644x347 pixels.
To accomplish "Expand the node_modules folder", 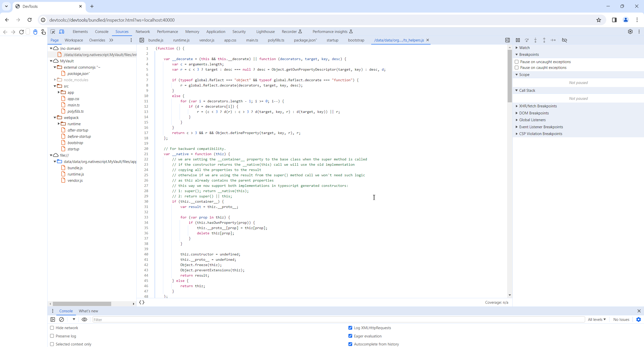I will [x=55, y=80].
